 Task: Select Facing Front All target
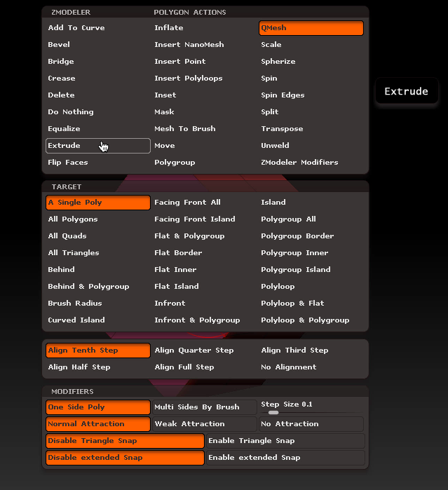point(205,203)
